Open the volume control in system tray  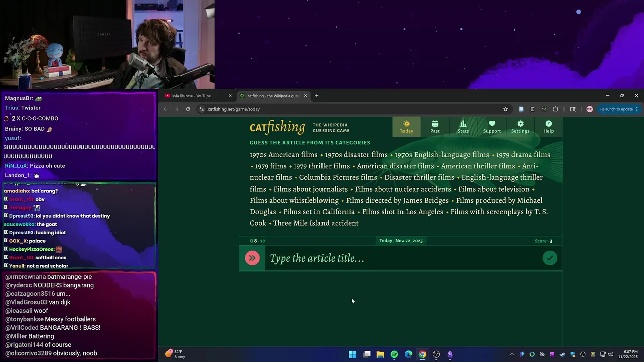pyautogui.click(x=610, y=354)
